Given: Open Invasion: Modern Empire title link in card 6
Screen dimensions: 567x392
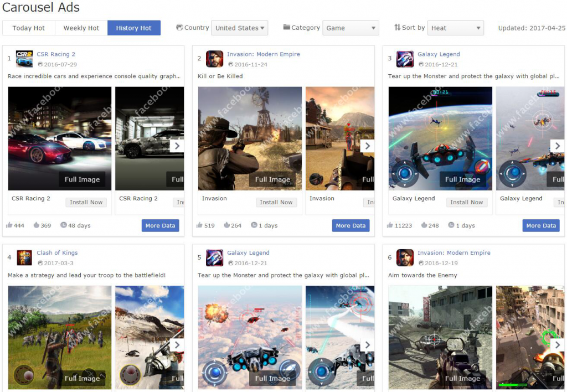Looking at the screenshot, I should pyautogui.click(x=454, y=252).
